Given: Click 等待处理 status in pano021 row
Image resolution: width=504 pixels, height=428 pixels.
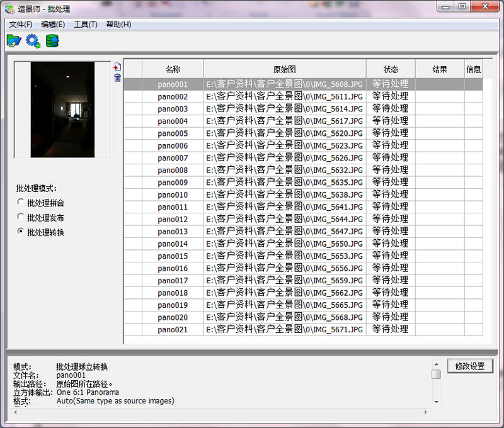Looking at the screenshot, I should pos(391,329).
